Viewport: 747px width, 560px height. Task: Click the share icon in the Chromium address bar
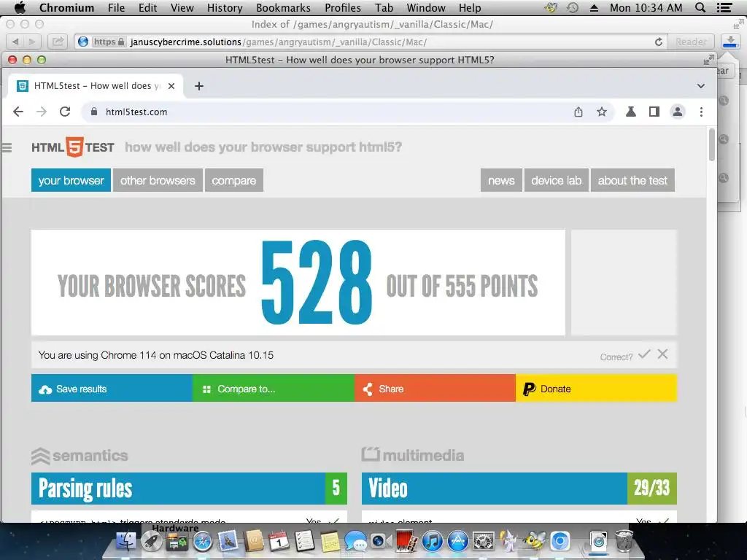(578, 112)
